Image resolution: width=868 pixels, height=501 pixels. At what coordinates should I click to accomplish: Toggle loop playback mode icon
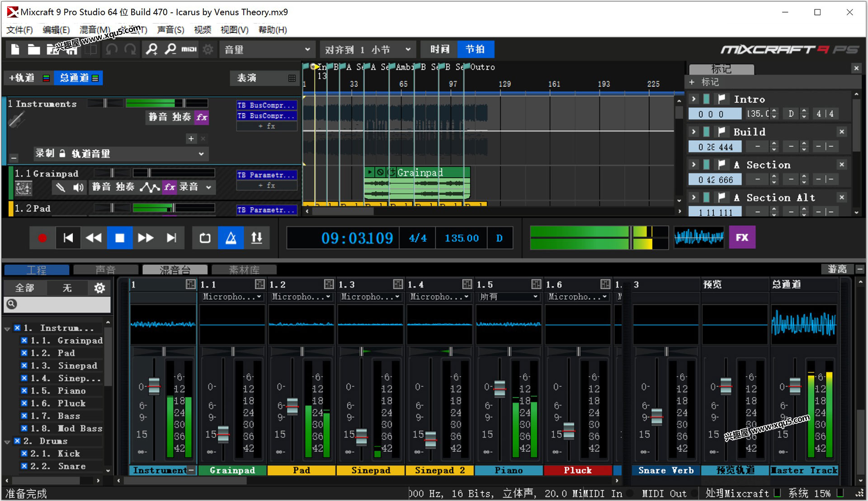click(205, 238)
